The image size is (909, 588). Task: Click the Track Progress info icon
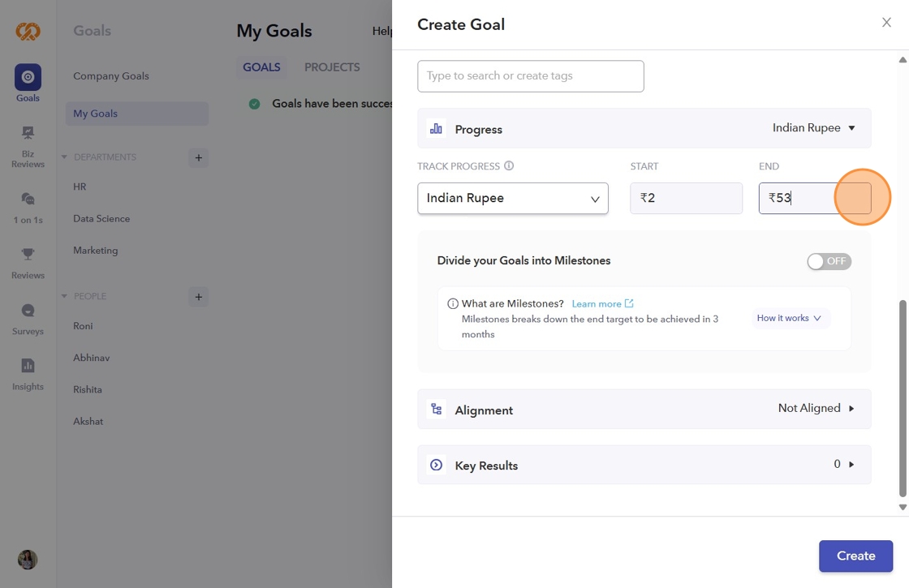[509, 166]
